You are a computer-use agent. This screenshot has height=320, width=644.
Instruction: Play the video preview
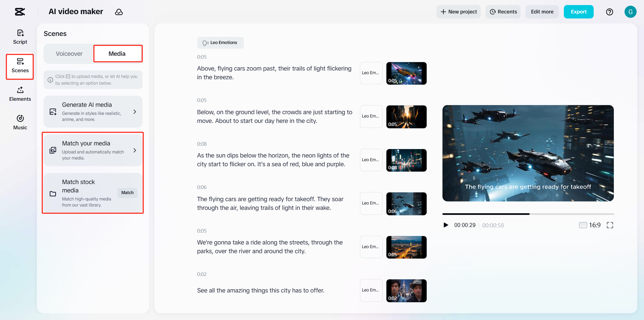pos(446,225)
